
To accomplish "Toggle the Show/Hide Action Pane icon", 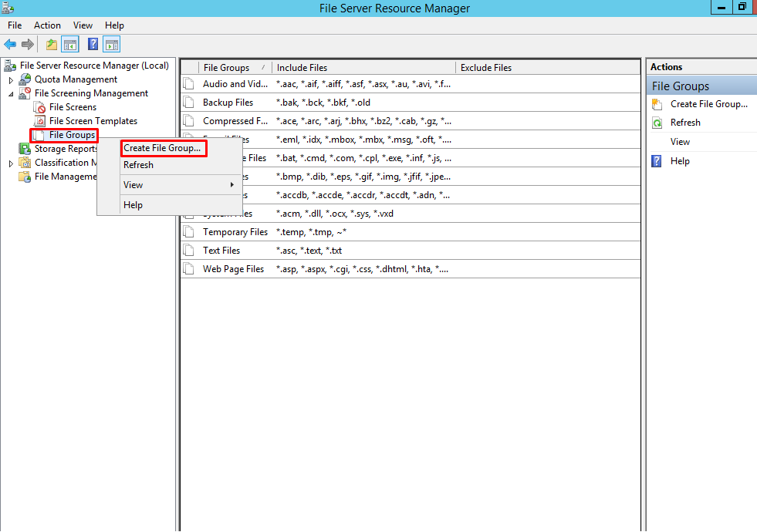I will [x=112, y=45].
